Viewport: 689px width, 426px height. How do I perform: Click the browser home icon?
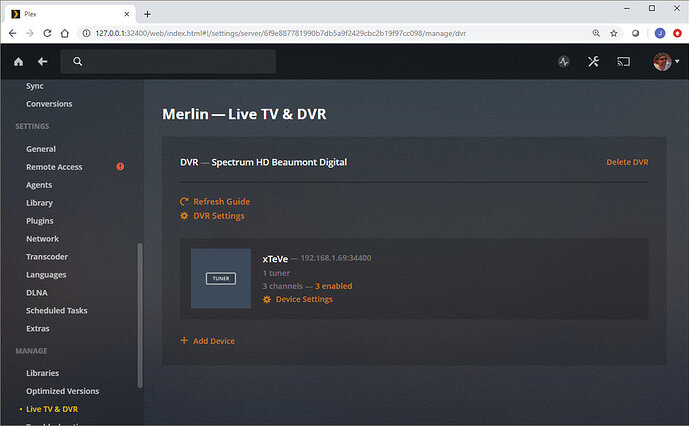tap(65, 33)
